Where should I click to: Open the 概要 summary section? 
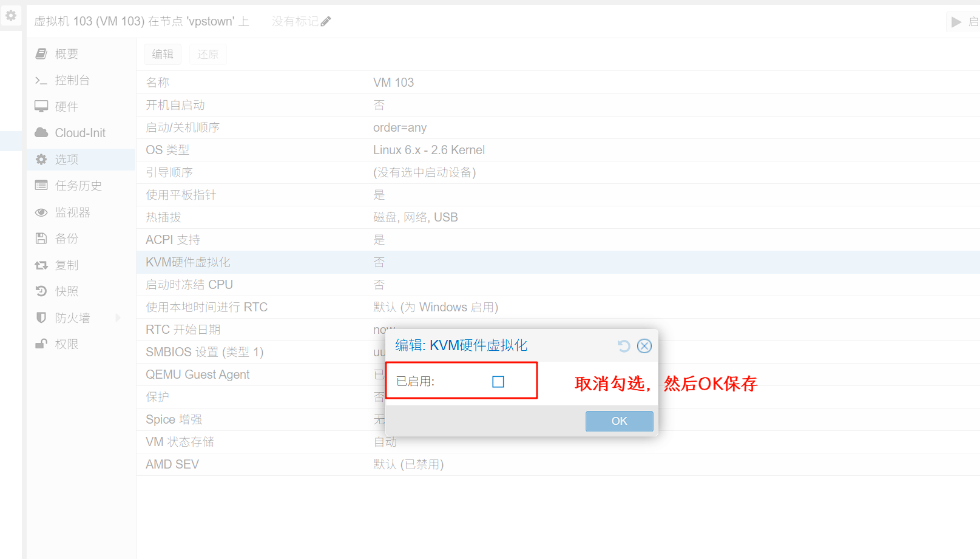coord(66,54)
